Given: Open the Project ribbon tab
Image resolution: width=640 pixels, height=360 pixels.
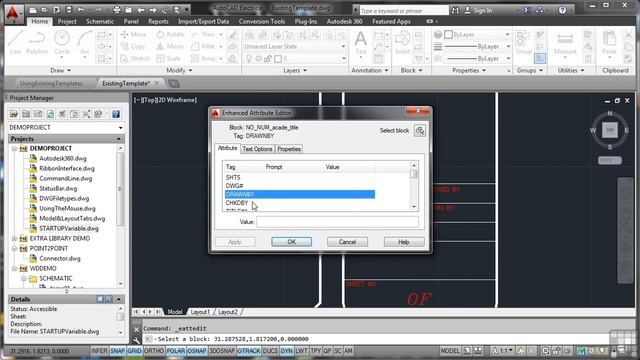Looking at the screenshot, I should (67, 21).
